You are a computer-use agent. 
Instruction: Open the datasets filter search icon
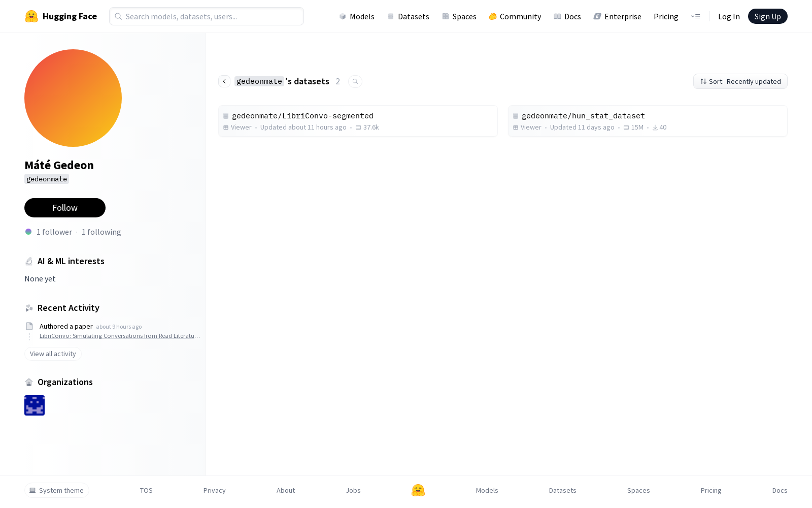click(355, 81)
